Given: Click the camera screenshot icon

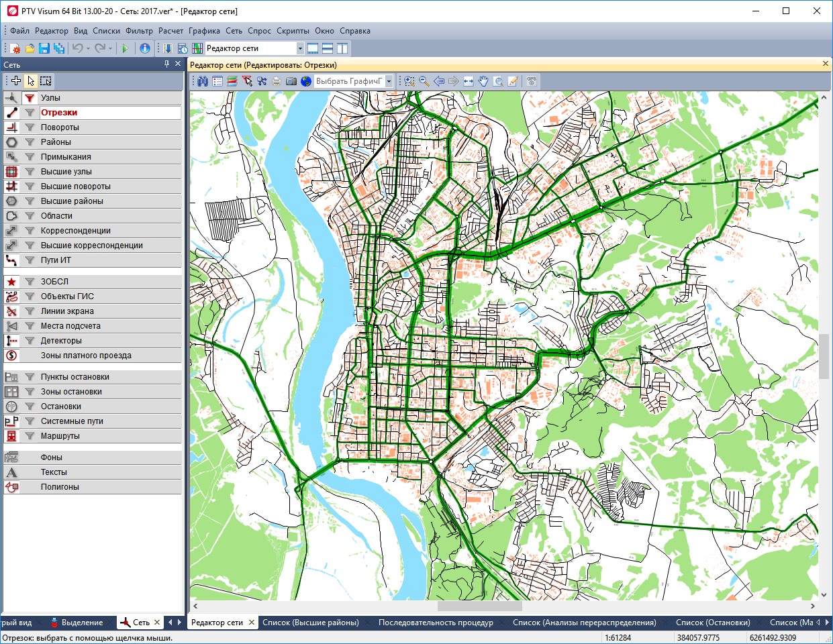Looking at the screenshot, I should coord(291,81).
